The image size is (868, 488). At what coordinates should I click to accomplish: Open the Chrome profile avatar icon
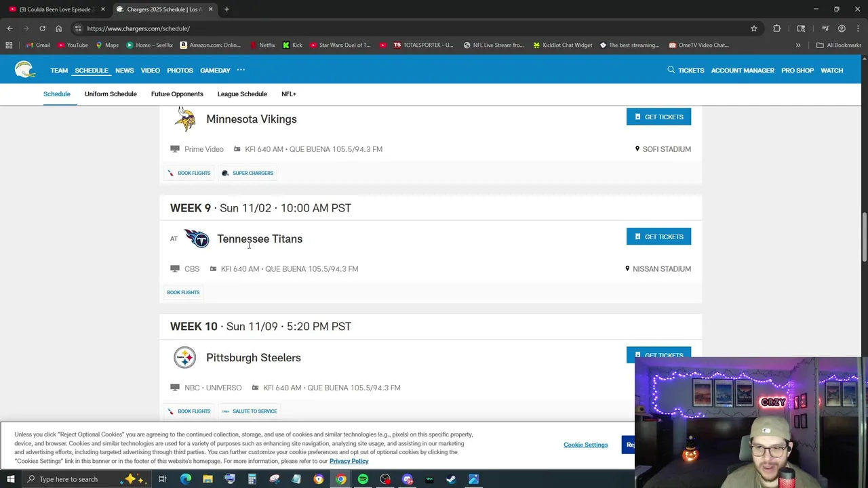842,28
